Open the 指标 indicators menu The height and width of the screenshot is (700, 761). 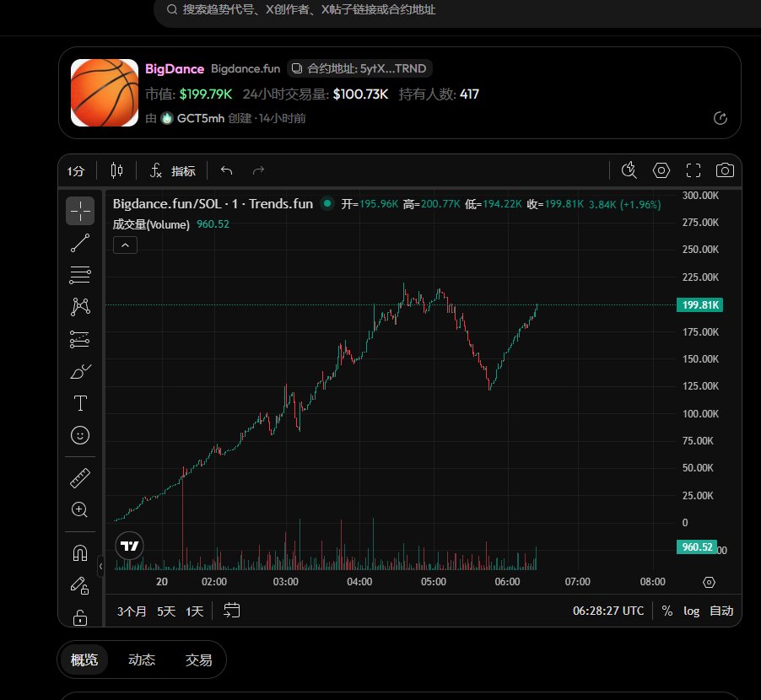pyautogui.click(x=173, y=170)
